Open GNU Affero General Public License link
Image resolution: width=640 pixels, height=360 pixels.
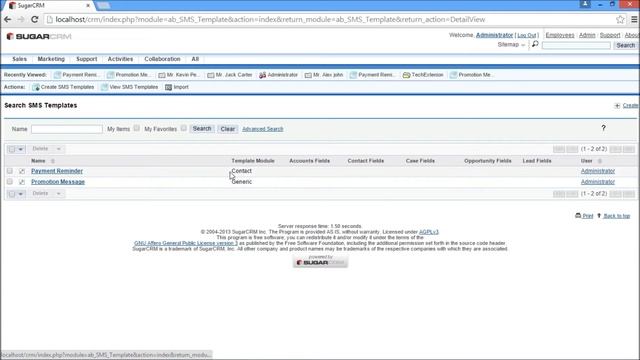pos(186,243)
